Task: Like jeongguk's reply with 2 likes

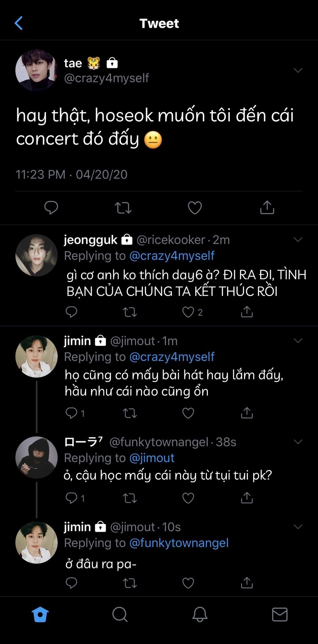Action: pyautogui.click(x=188, y=312)
